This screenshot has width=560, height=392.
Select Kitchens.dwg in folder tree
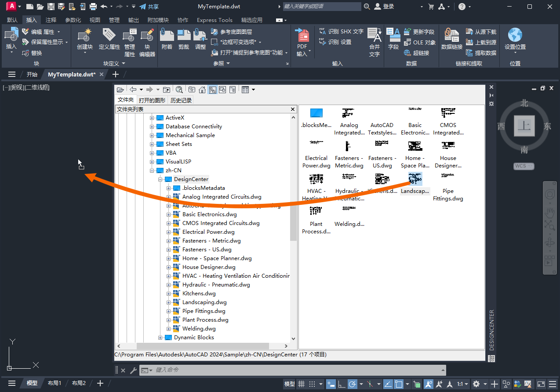point(199,294)
